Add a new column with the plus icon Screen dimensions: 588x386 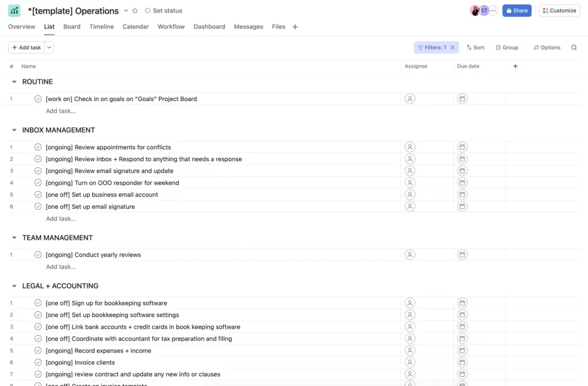click(515, 66)
